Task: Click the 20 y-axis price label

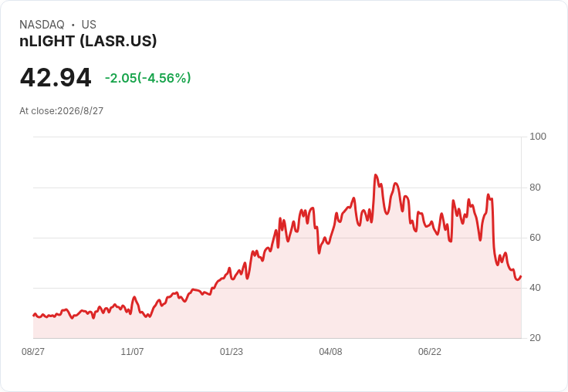Action: point(535,338)
